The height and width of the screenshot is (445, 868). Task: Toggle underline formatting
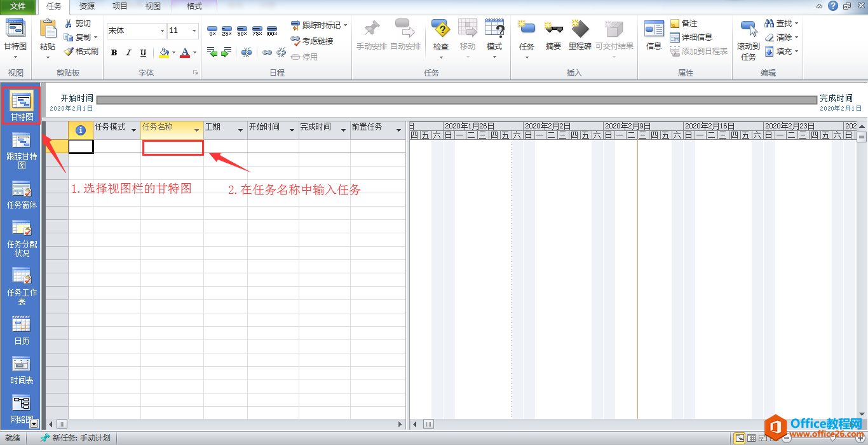(x=143, y=53)
